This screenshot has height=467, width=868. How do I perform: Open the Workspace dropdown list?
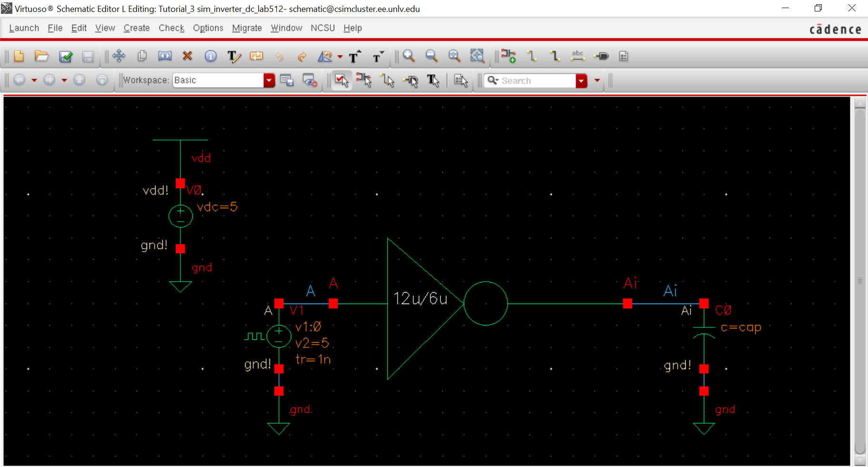click(269, 81)
